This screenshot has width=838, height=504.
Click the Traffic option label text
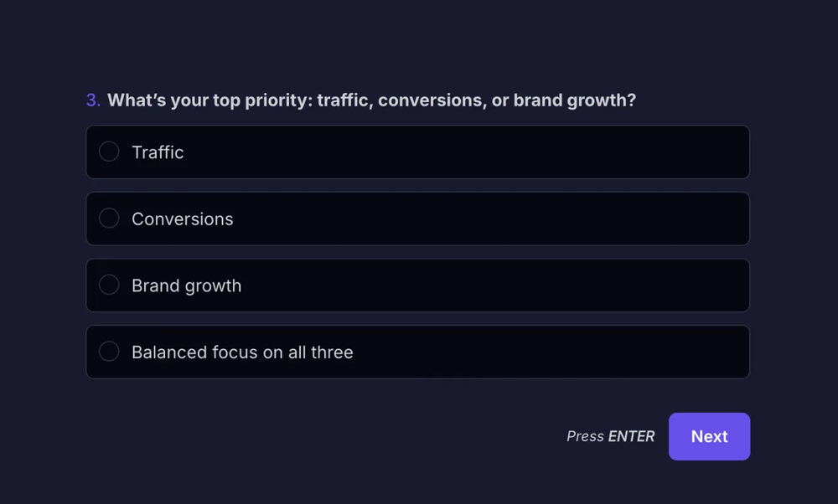(x=158, y=152)
